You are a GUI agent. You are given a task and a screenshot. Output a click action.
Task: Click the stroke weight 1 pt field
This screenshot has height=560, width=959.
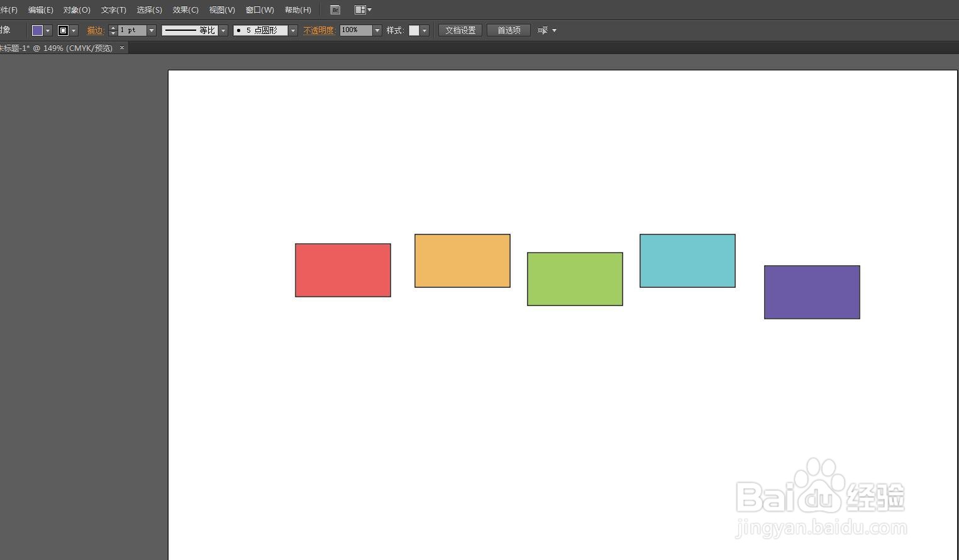pyautogui.click(x=132, y=30)
